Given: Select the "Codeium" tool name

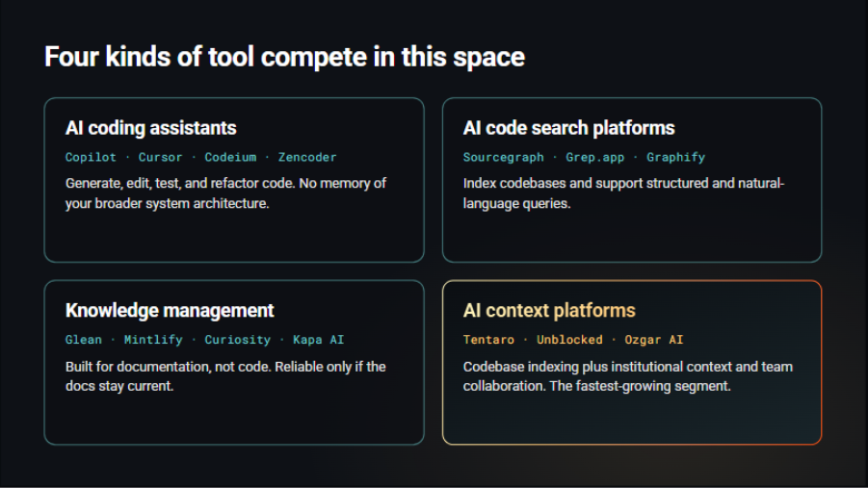Looking at the screenshot, I should pos(230,157).
